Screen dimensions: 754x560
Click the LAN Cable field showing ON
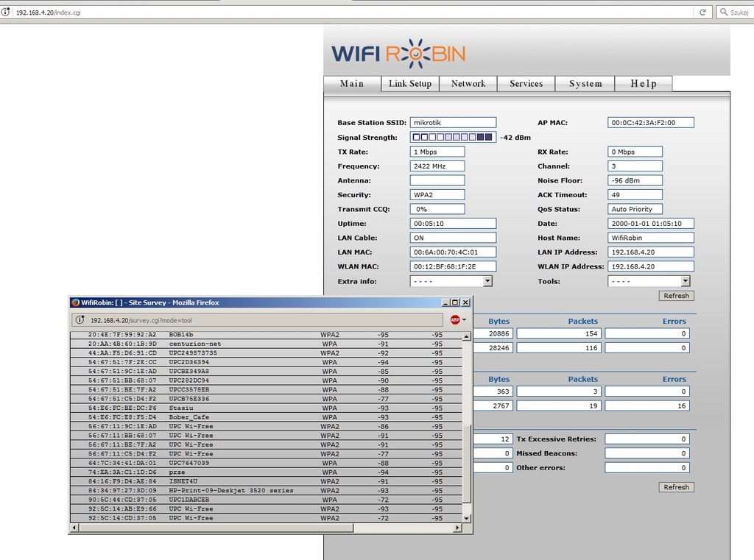point(453,238)
